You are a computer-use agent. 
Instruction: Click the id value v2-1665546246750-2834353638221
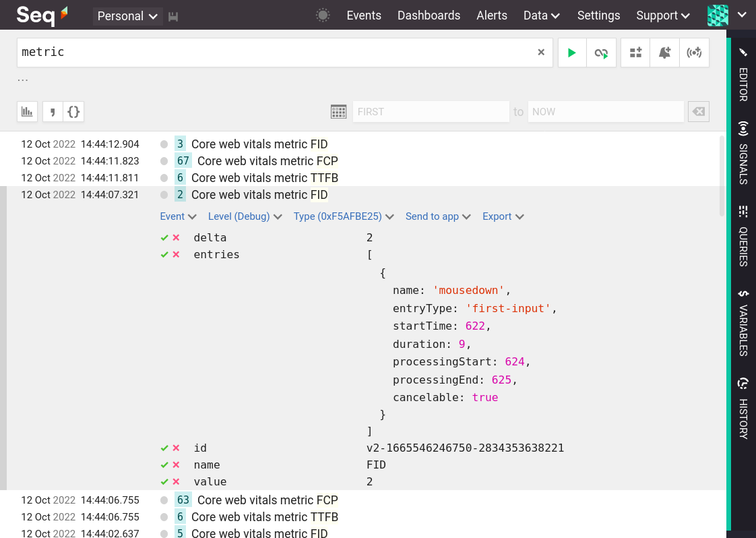pyautogui.click(x=466, y=448)
